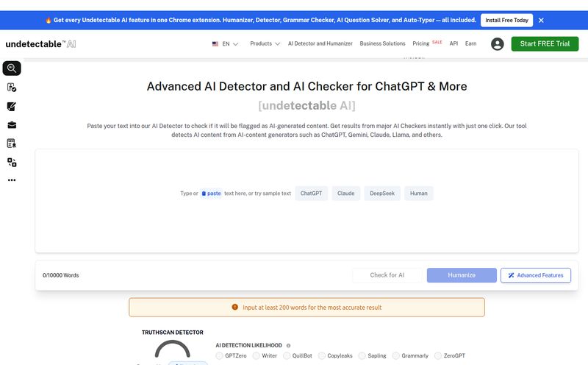Click the warning icon in the 200 words notice
The image size is (588, 365).
pyautogui.click(x=235, y=307)
